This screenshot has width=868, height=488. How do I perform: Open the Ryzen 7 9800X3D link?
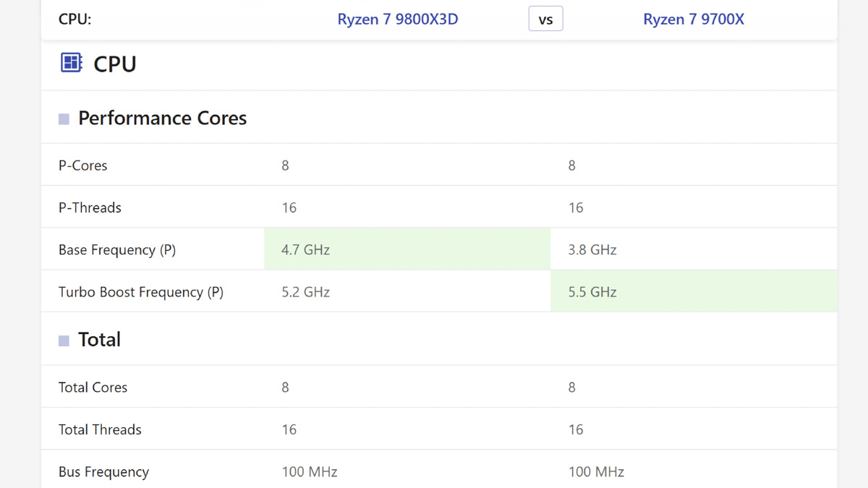398,20
